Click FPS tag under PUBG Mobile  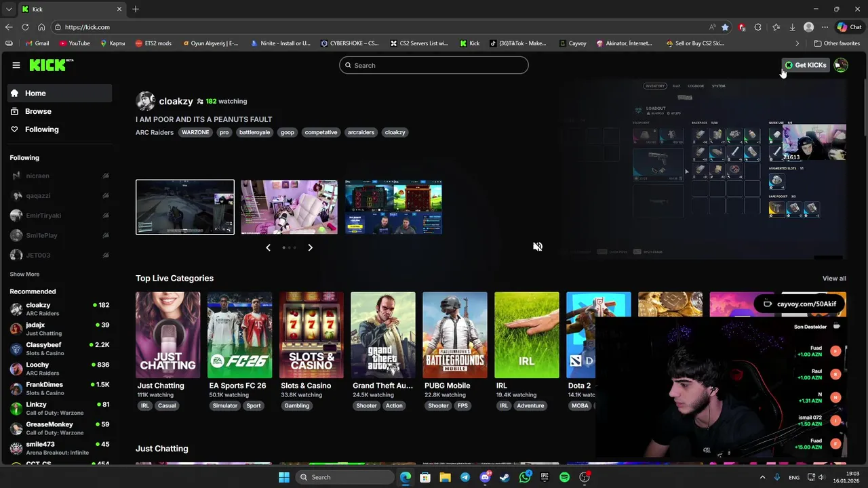tap(462, 406)
